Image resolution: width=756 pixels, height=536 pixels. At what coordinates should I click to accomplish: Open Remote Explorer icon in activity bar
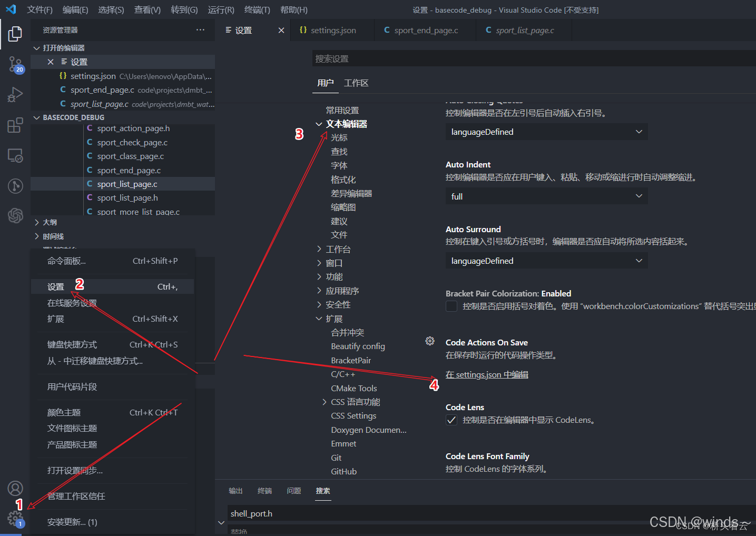[15, 155]
